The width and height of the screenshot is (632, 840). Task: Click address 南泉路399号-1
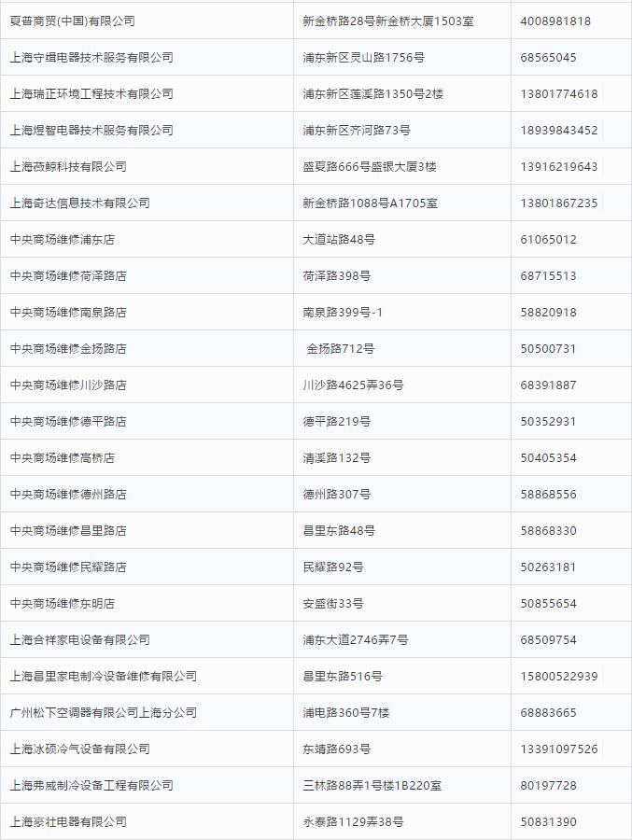(x=343, y=313)
